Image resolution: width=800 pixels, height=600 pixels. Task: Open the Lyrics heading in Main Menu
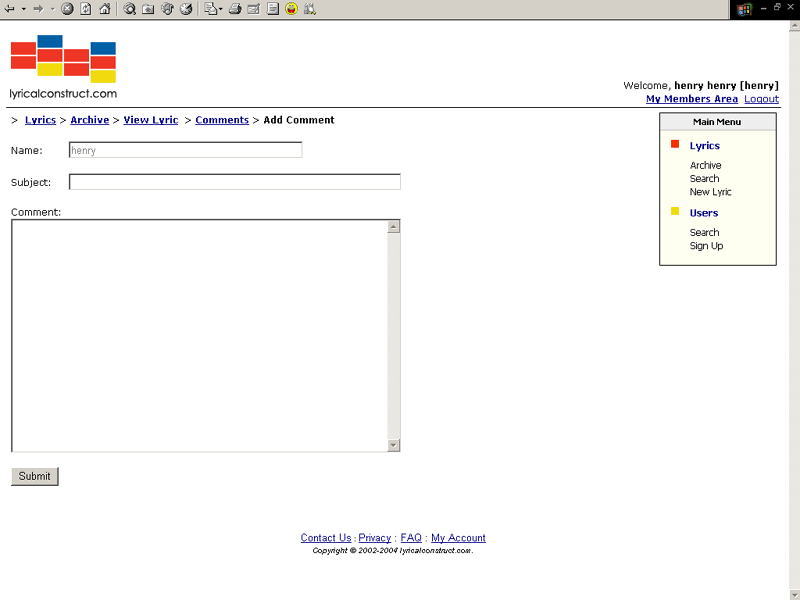point(705,146)
